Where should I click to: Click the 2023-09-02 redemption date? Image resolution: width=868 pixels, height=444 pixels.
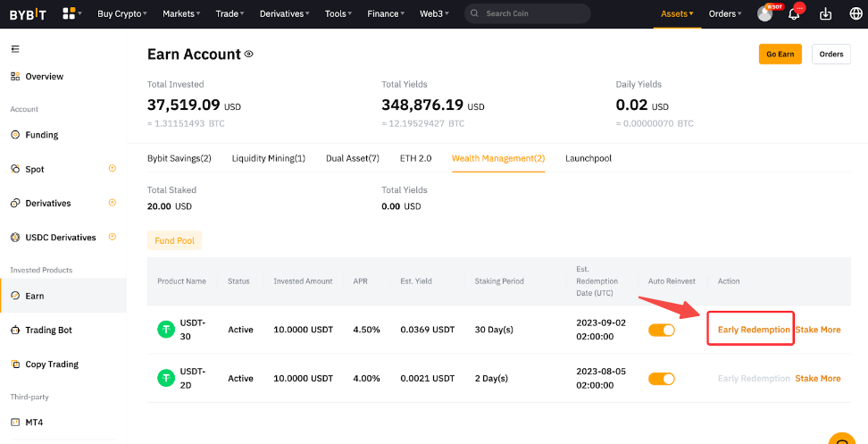pyautogui.click(x=601, y=330)
